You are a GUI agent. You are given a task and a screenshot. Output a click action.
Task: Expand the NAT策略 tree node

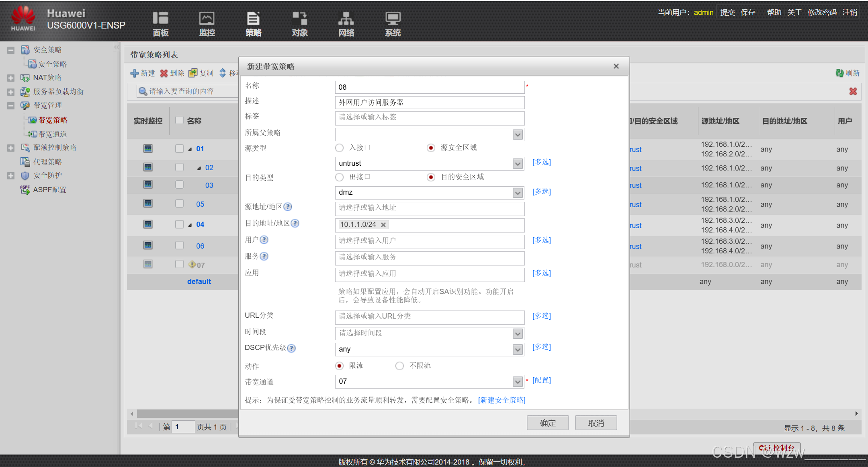pos(11,78)
